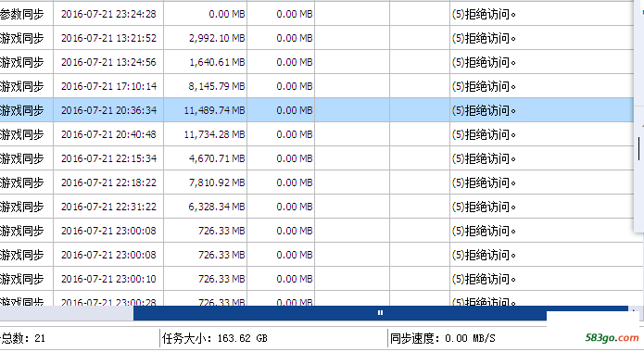Click timestamp 2016-07-21 22:15:34

click(x=108, y=158)
